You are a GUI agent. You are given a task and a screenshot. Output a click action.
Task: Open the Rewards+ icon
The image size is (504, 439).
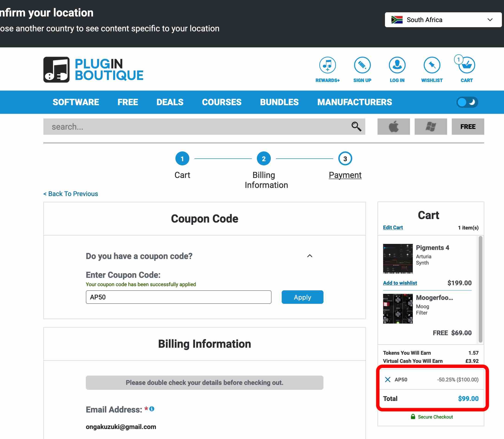pos(327,65)
